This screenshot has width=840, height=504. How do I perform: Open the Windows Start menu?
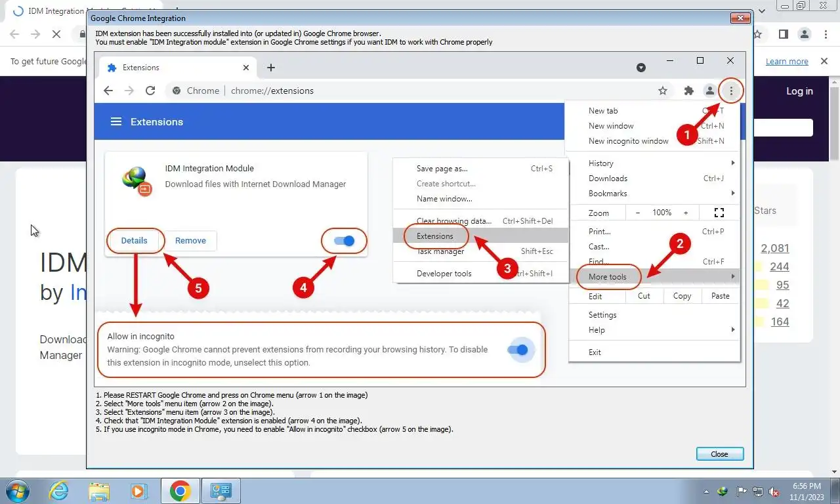(18, 491)
